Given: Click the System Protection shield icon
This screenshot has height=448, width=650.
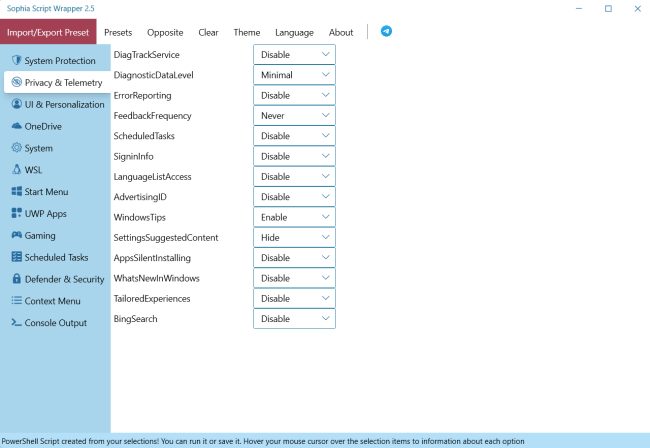Looking at the screenshot, I should tap(16, 60).
